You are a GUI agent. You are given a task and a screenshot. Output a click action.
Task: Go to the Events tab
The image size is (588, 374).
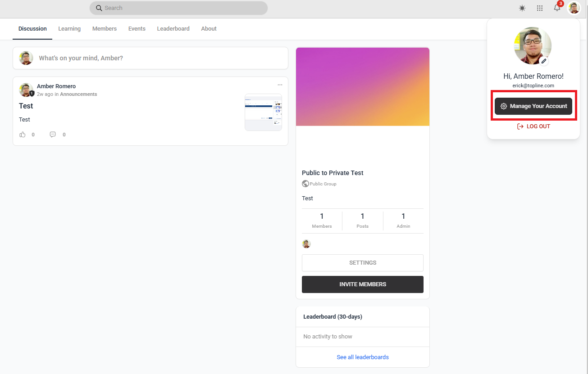coord(137,29)
